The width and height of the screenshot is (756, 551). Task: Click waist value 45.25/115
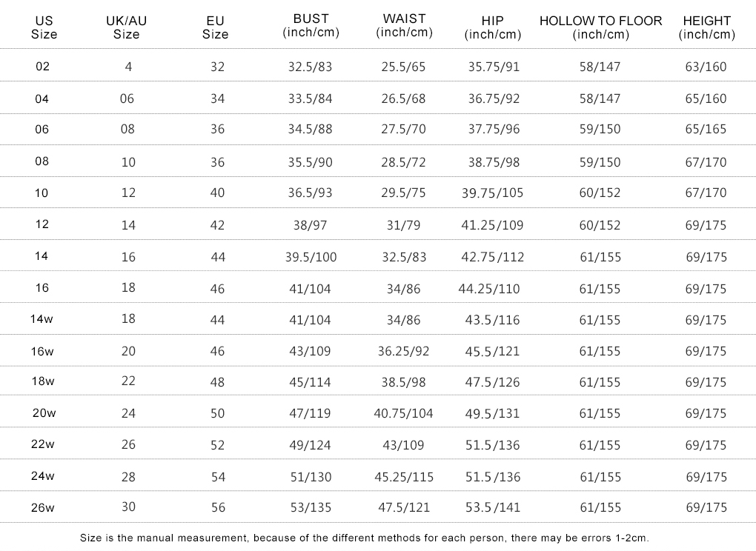404,477
